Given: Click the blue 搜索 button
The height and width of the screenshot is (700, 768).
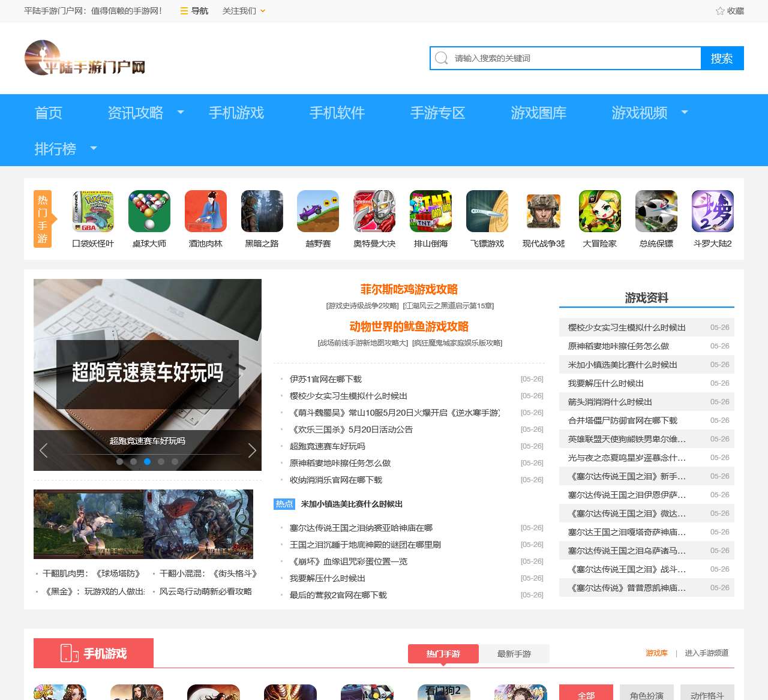Looking at the screenshot, I should [722, 58].
